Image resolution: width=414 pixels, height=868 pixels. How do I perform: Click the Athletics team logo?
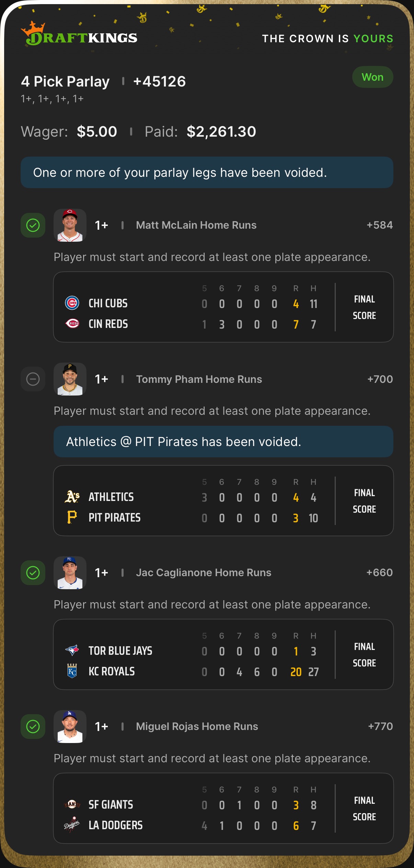click(x=72, y=496)
